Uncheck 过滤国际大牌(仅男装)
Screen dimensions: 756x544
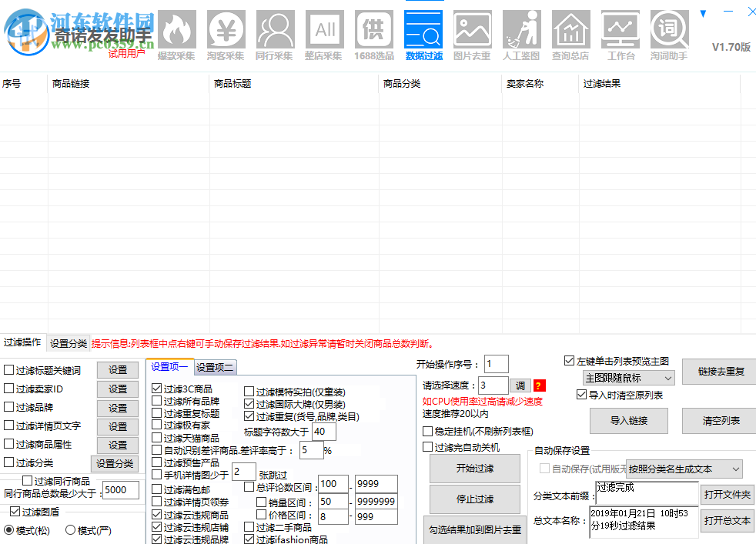click(x=249, y=403)
